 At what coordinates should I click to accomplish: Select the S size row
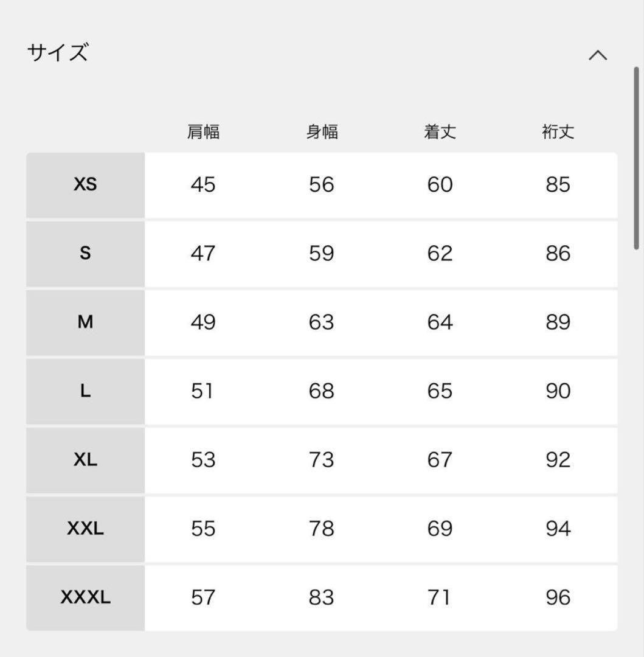tap(85, 254)
